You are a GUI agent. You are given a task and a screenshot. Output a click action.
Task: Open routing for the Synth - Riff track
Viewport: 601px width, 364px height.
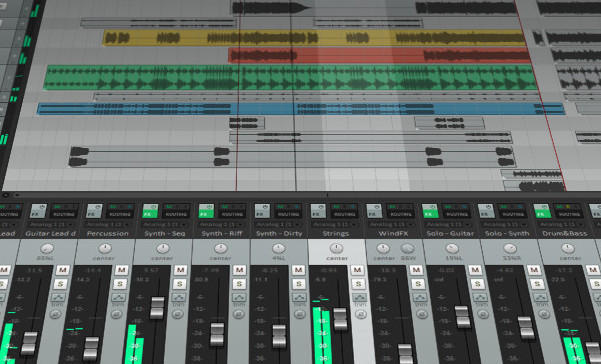click(232, 214)
